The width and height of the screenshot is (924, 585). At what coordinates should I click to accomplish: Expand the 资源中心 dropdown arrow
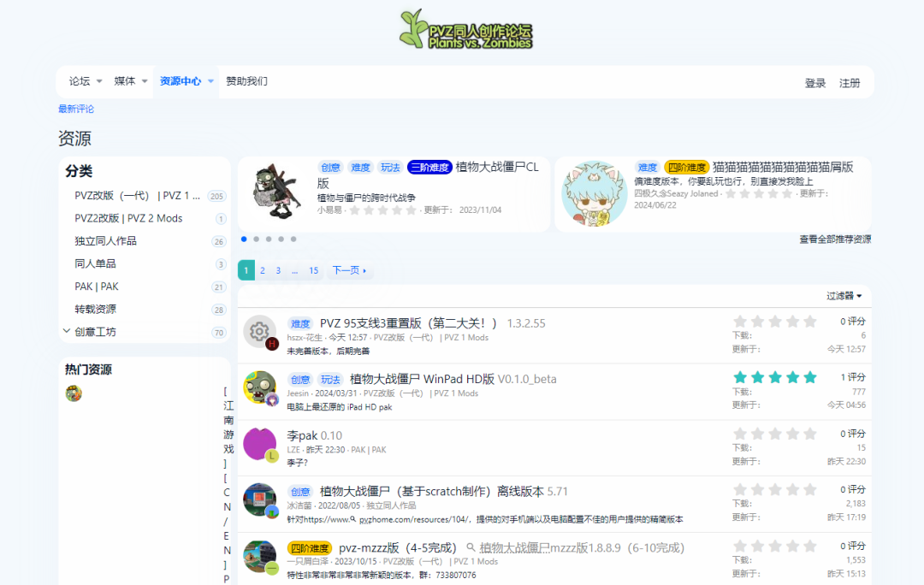(x=210, y=81)
